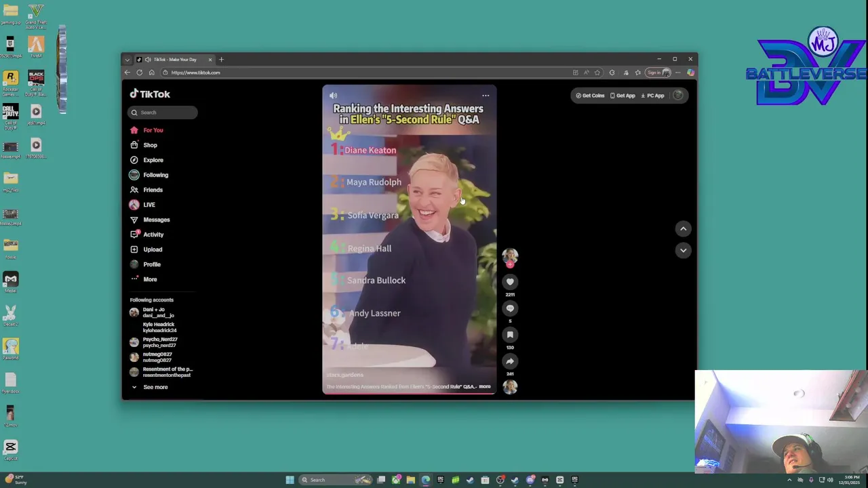Select the Palworld desktop shortcut
The height and width of the screenshot is (488, 868).
coord(10,348)
